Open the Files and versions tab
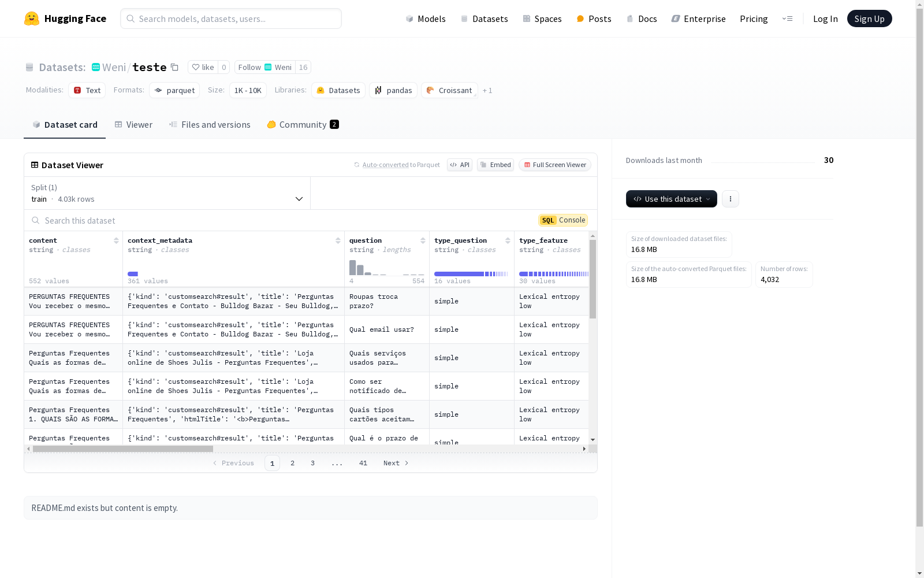The image size is (924, 578). pyautogui.click(x=210, y=125)
